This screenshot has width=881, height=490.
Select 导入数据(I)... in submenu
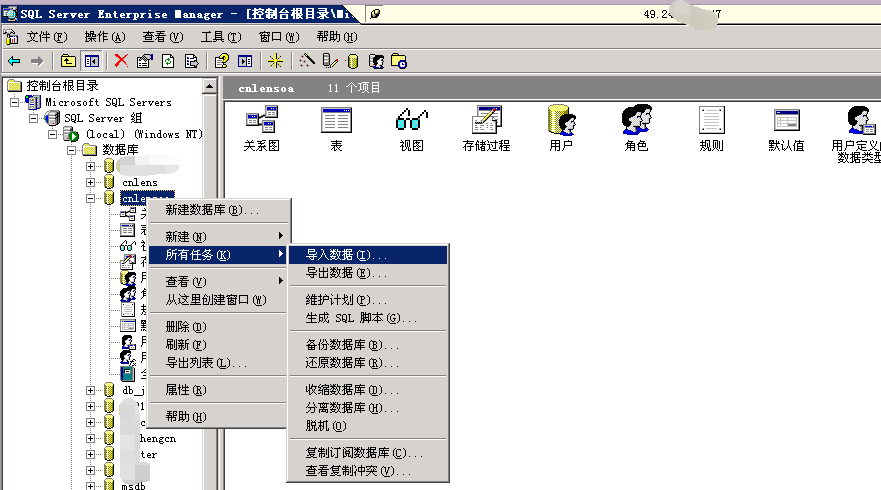pos(368,255)
